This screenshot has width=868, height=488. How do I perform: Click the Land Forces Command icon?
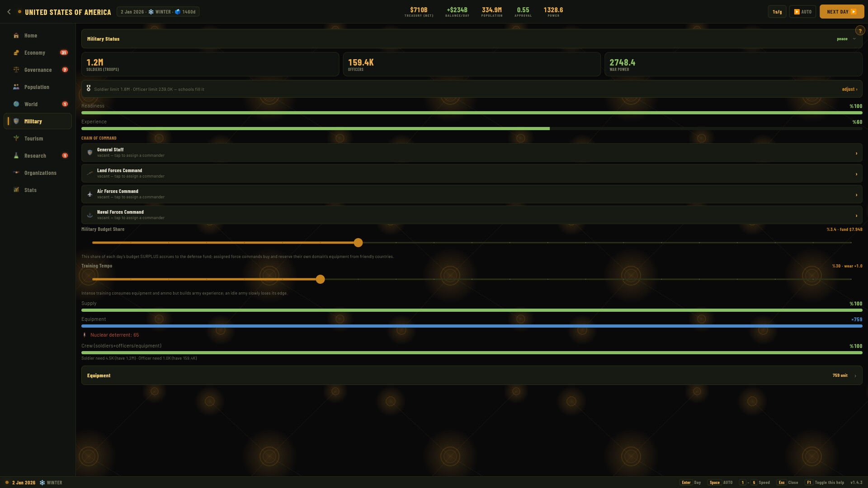click(90, 174)
